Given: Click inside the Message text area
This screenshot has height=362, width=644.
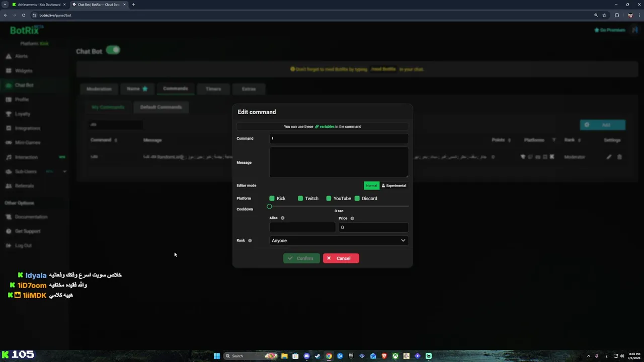Looking at the screenshot, I should 339,162.
